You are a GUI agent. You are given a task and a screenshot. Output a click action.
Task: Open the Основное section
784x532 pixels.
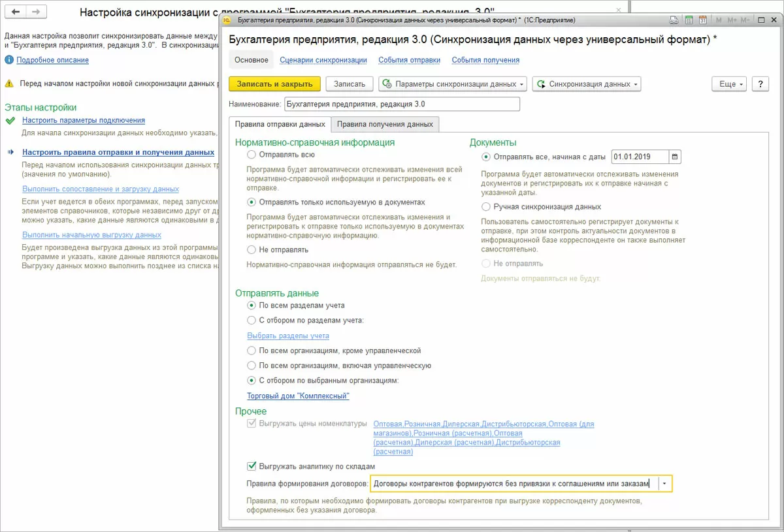coord(252,60)
